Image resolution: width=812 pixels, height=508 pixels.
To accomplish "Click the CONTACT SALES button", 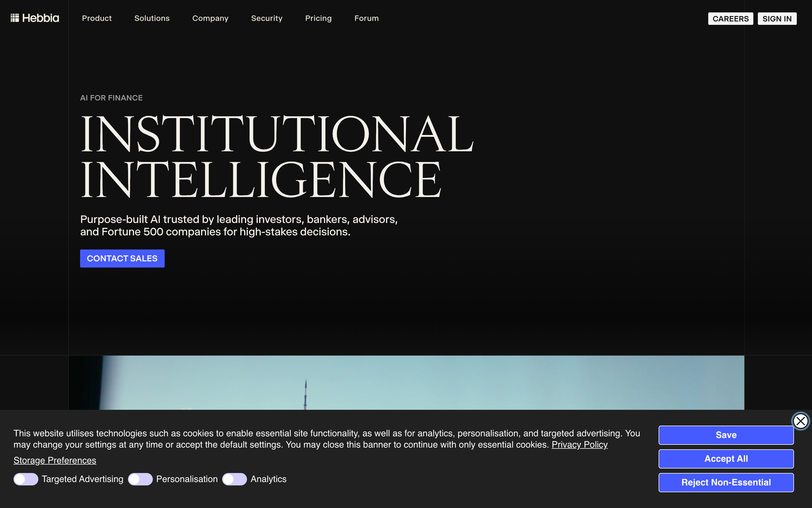I will 122,258.
